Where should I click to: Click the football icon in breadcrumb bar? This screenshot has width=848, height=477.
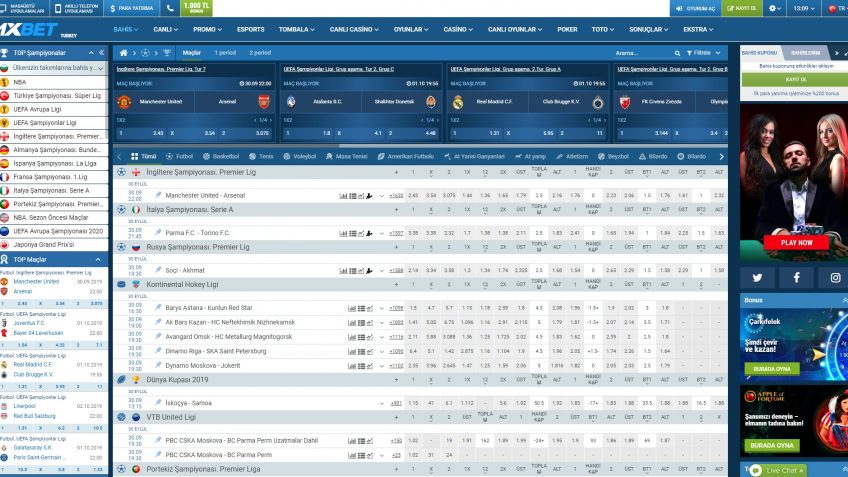[145, 53]
